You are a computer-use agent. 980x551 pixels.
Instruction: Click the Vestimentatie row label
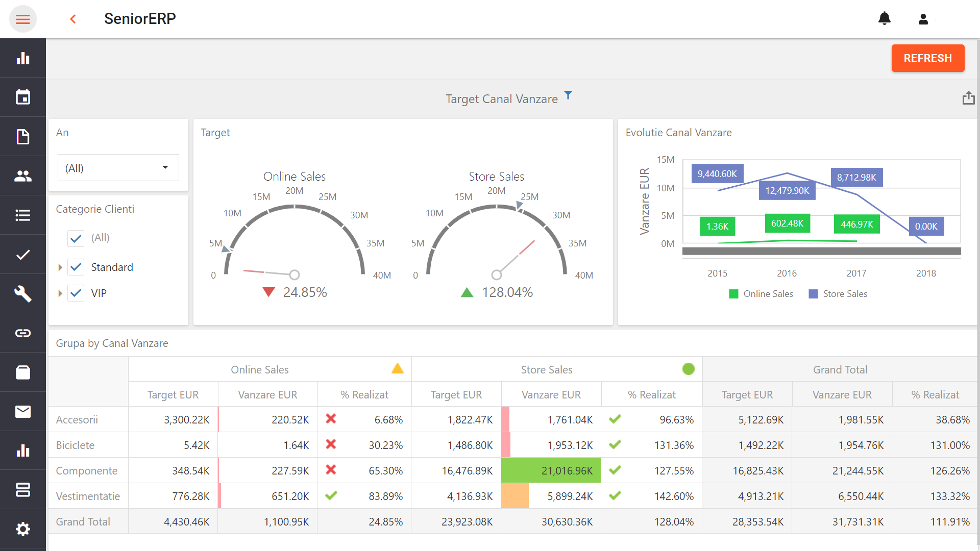pyautogui.click(x=88, y=496)
